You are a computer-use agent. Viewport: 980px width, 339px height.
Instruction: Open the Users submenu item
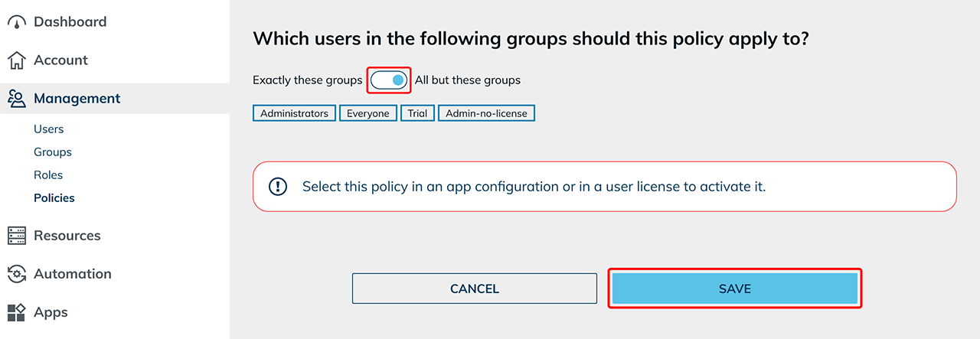(48, 129)
